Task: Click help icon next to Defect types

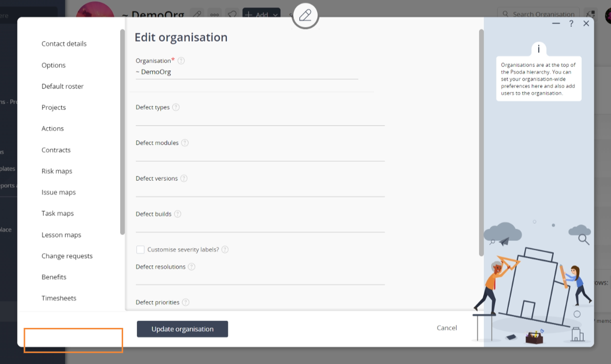Action: tap(176, 107)
